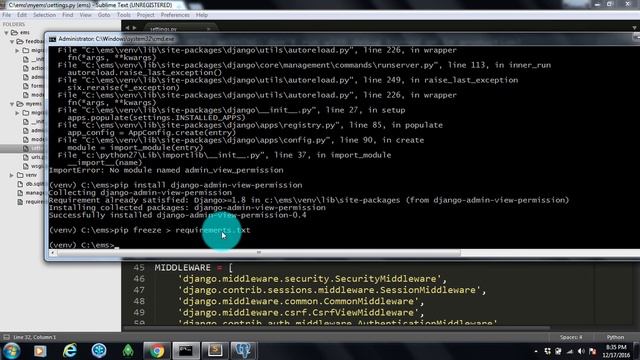The image size is (640, 360).
Task: Open the Find menu
Action: pyautogui.click(x=67, y=15)
